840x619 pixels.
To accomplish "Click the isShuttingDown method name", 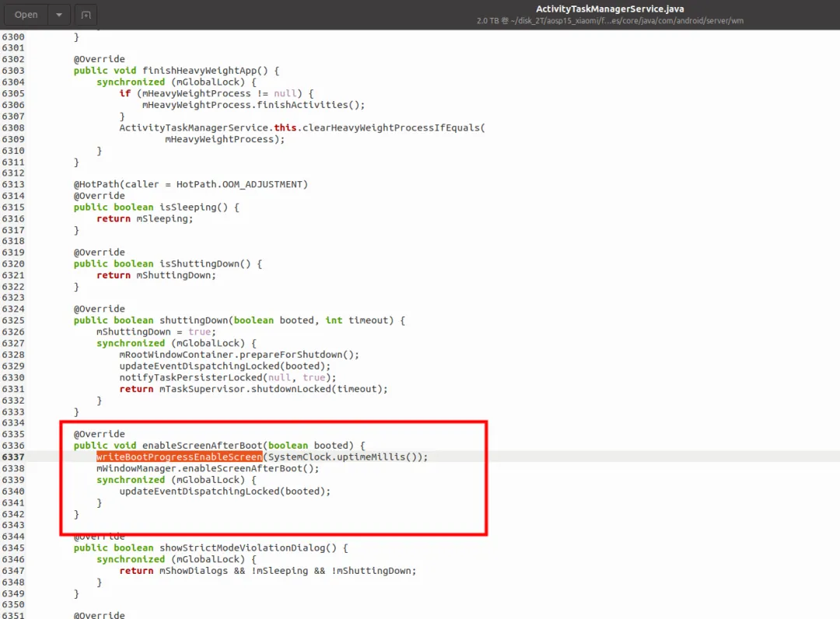I will (205, 264).
